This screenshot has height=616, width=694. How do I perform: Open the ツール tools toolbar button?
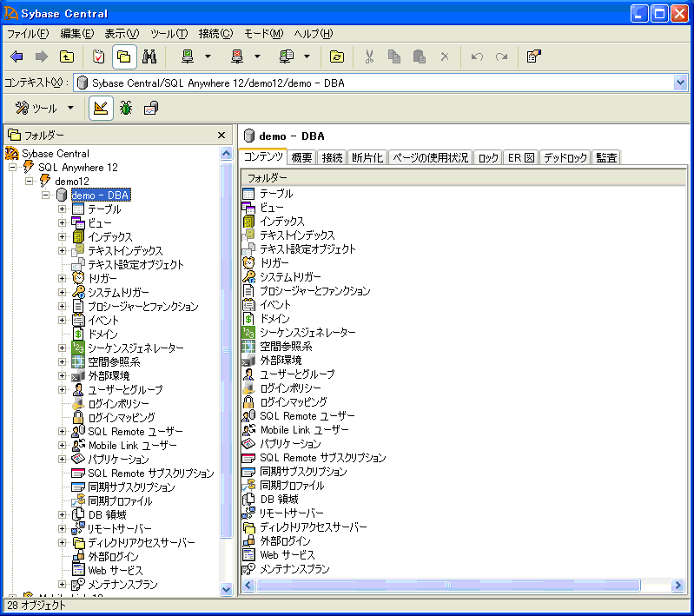[x=43, y=109]
